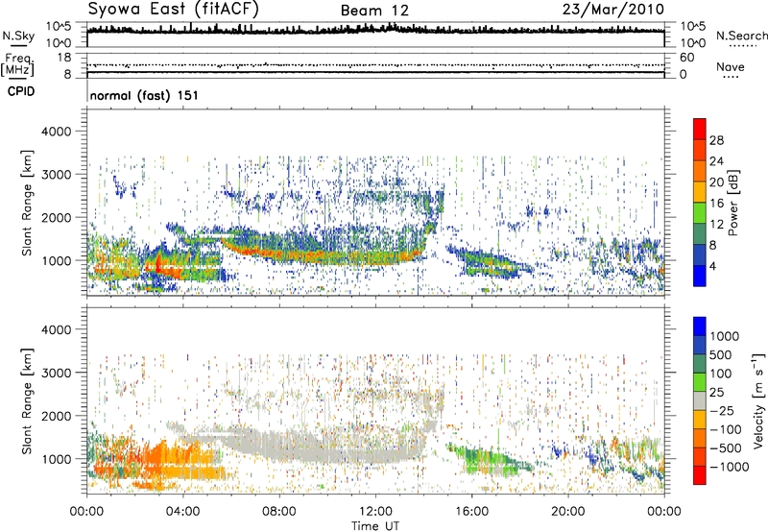Click the '-1000' velocity colorbar tick

(x=730, y=467)
